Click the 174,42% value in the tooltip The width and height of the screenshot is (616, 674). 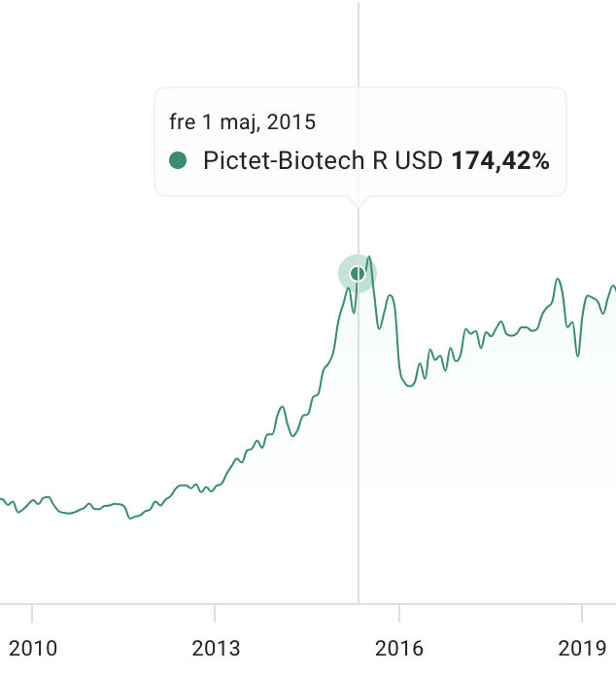pos(500,161)
